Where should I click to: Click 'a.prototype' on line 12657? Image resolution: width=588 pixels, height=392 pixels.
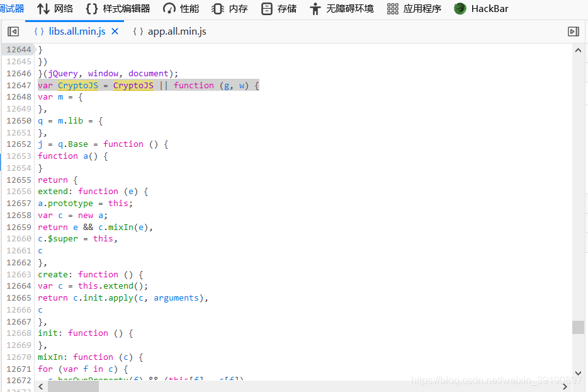coord(65,204)
